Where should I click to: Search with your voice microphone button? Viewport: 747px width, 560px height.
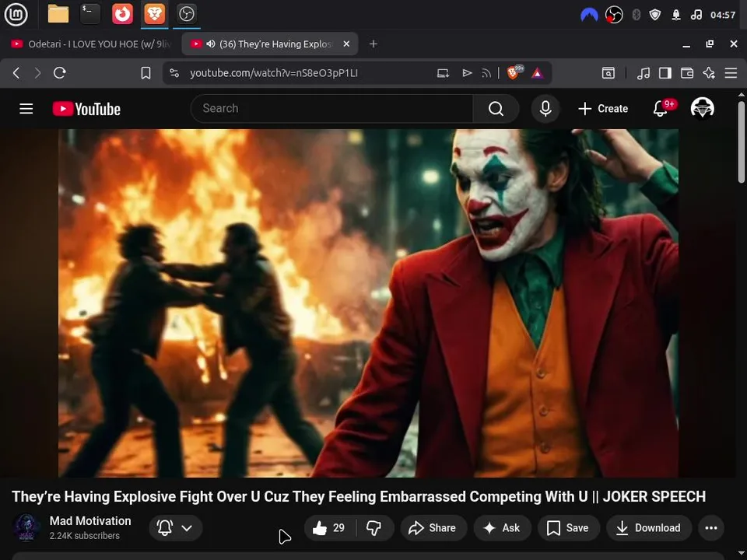tap(545, 109)
